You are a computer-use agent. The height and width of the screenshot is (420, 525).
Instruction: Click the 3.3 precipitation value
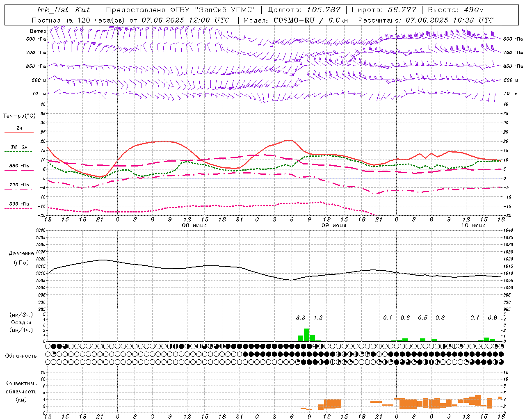(x=301, y=317)
